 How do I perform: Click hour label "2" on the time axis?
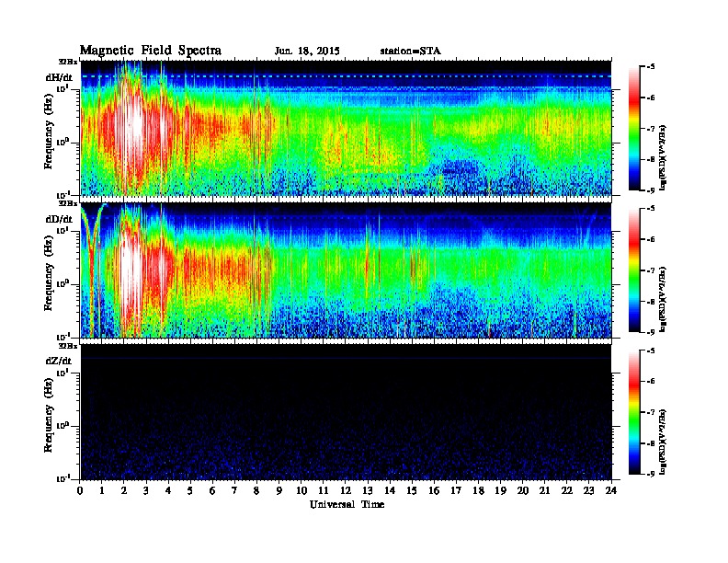[x=124, y=490]
